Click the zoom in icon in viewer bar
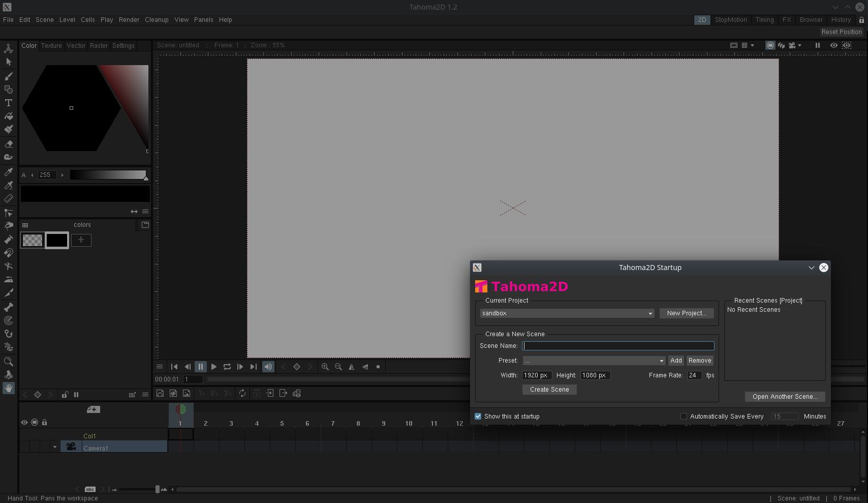Viewport: 868px width, 503px height. pyautogui.click(x=325, y=367)
